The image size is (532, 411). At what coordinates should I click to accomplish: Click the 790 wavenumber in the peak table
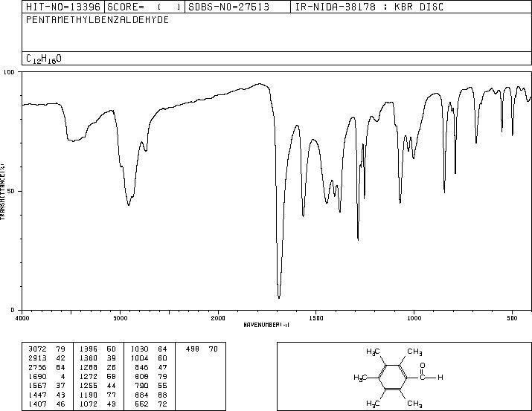click(142, 386)
